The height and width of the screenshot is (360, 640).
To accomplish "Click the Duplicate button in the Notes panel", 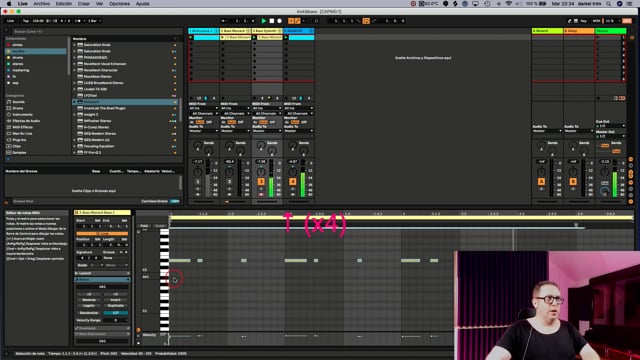I will click(x=116, y=306).
